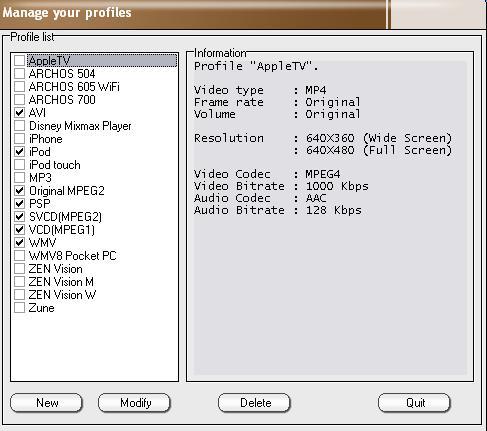The width and height of the screenshot is (487, 431).
Task: Select the Zune profile label
Action: tap(41, 308)
